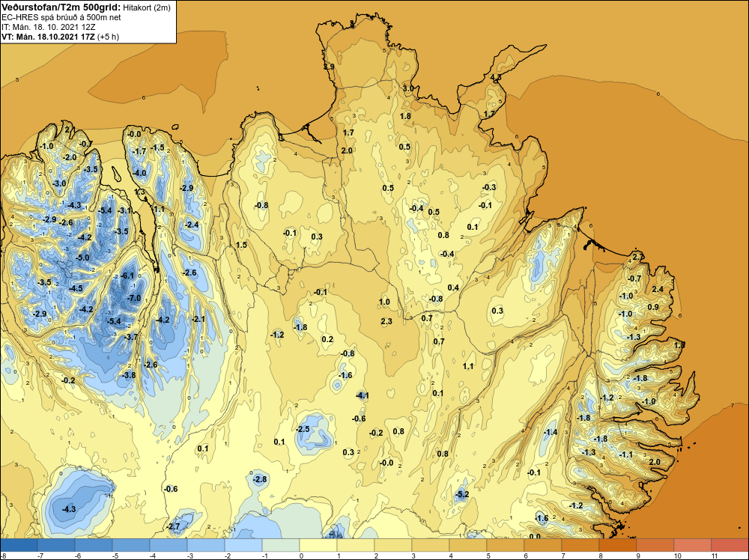Click the '-2.8' temperature label
Viewport: 749px width, 560px height.
[x=259, y=479]
